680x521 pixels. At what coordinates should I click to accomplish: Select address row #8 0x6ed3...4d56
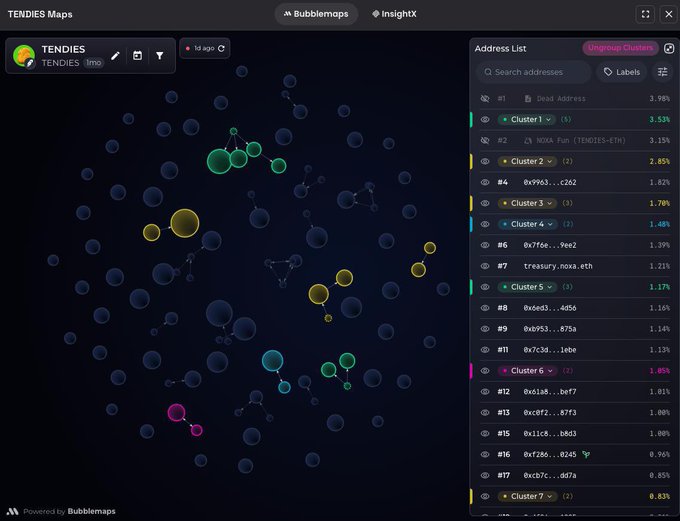[x=575, y=308]
